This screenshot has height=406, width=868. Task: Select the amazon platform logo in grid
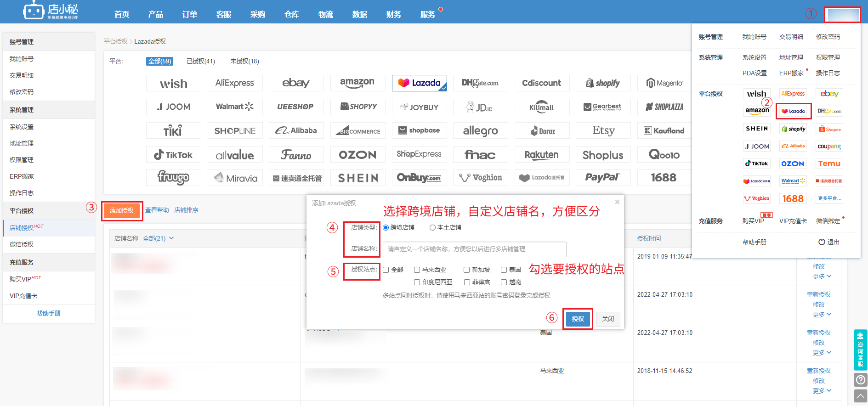point(357,83)
